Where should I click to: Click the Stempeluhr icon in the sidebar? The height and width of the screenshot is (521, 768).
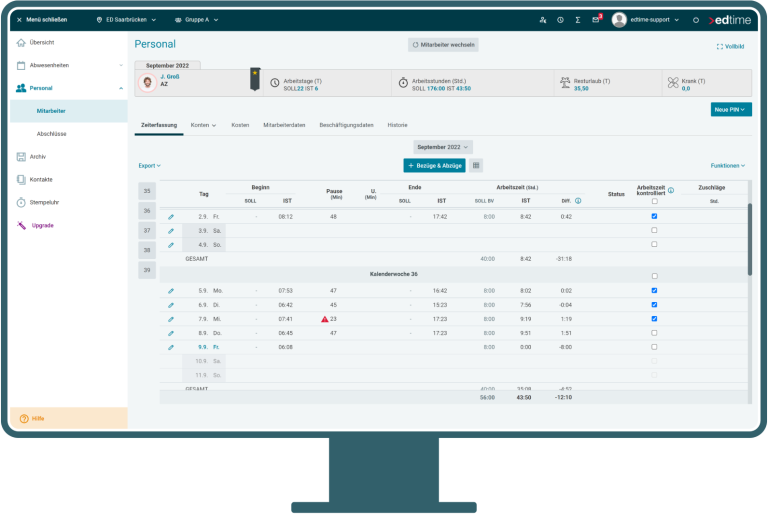pos(21,202)
